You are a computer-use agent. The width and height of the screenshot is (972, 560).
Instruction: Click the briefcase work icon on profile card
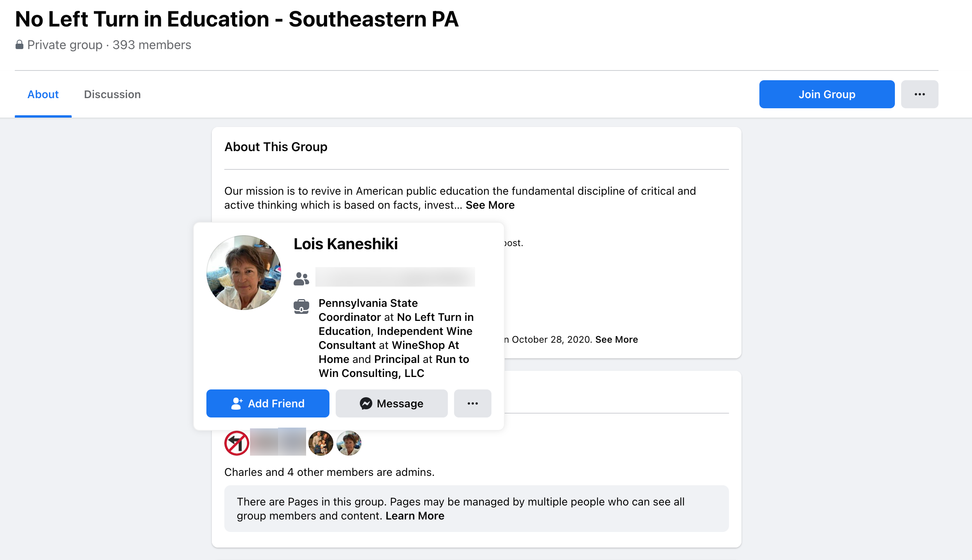pos(301,307)
